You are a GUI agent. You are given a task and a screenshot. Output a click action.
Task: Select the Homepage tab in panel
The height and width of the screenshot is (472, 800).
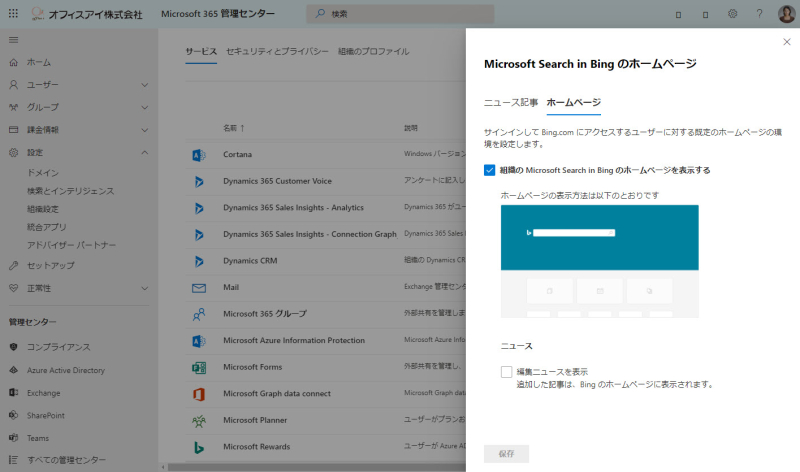(573, 102)
